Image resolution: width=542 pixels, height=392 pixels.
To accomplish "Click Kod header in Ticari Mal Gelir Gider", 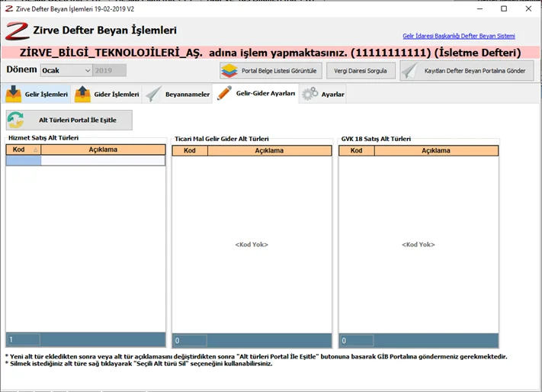I will (x=190, y=151).
